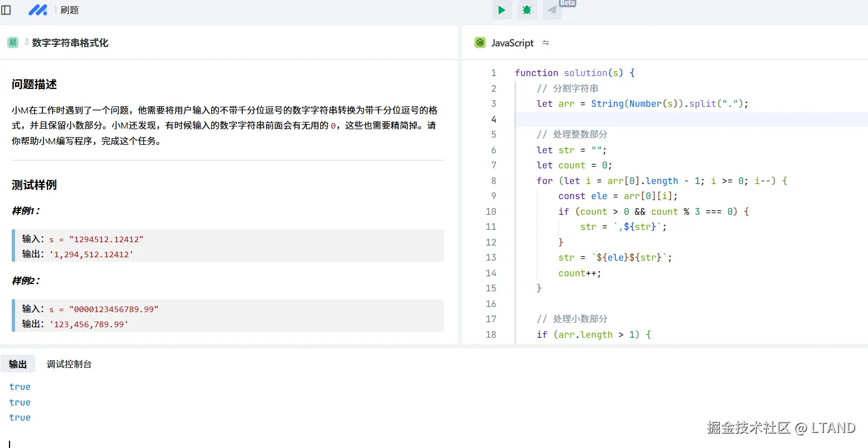Start debugging via the bug icon
Viewport: 868px width, 448px height.
tap(526, 10)
